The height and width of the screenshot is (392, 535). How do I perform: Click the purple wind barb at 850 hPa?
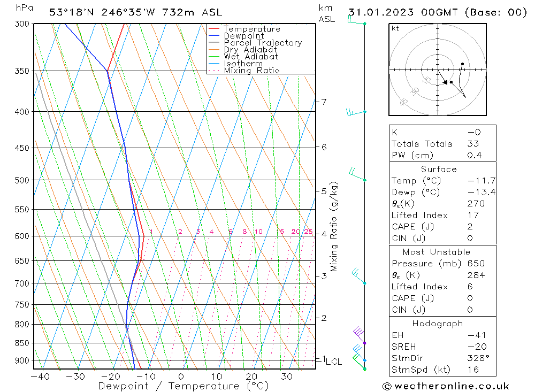coord(359,335)
